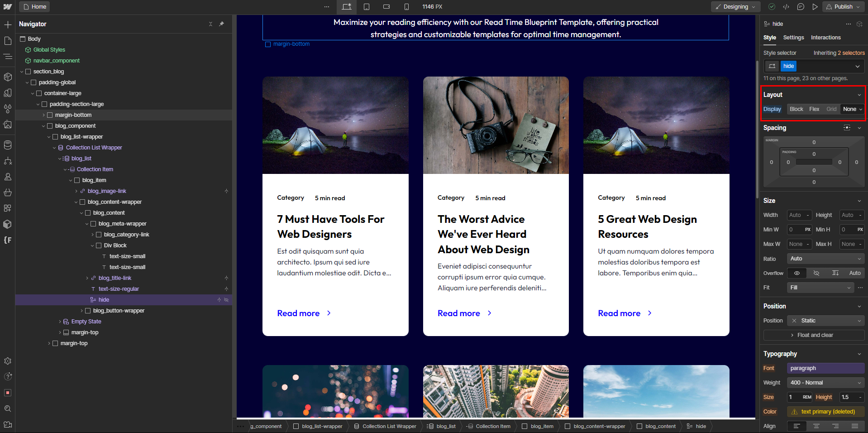Image resolution: width=868 pixels, height=433 pixels.
Task: Open the Help and support icon
Action: tap(8, 376)
